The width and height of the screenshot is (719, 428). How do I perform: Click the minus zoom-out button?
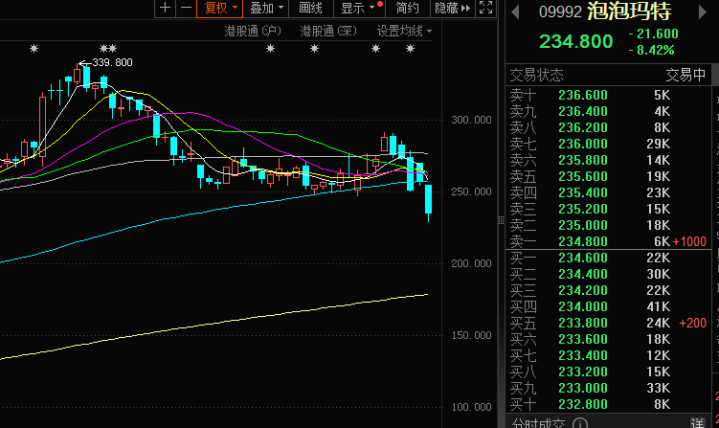185,8
